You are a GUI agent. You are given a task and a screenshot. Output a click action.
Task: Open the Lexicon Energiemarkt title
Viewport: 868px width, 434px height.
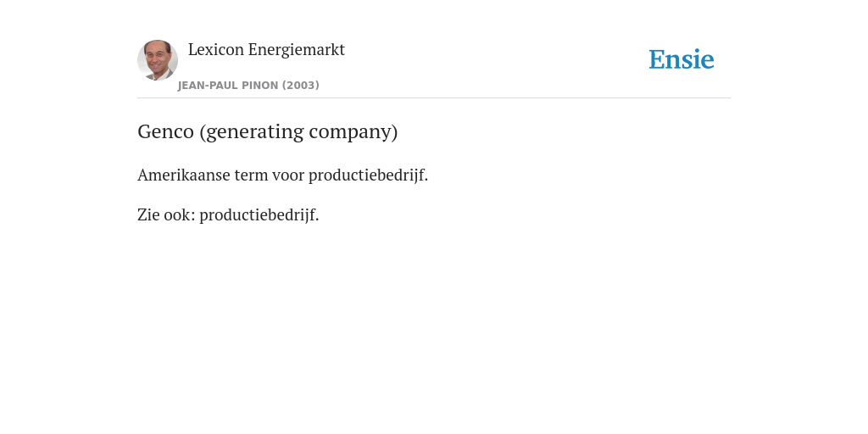tap(266, 50)
